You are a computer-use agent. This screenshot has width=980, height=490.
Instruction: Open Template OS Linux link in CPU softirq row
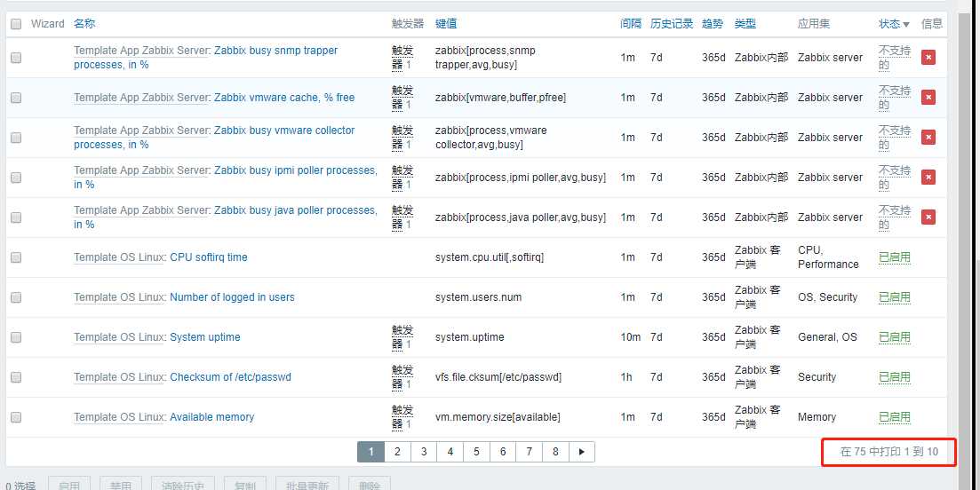point(119,257)
